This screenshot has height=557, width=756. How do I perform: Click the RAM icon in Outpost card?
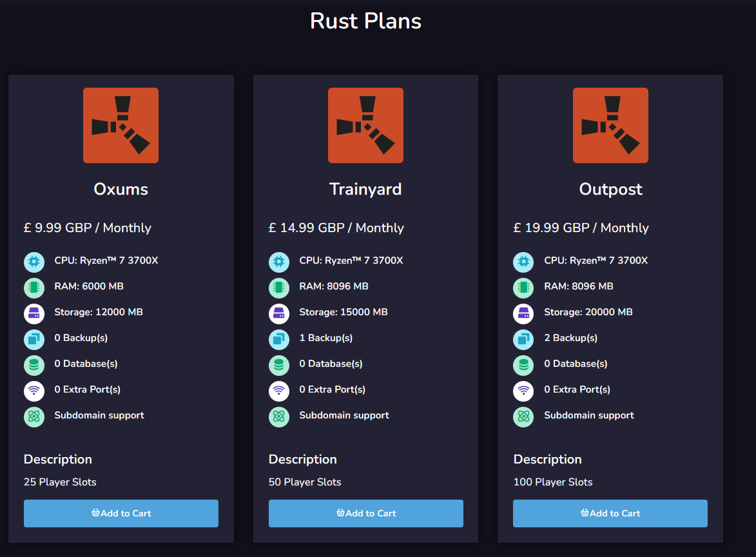tap(523, 288)
